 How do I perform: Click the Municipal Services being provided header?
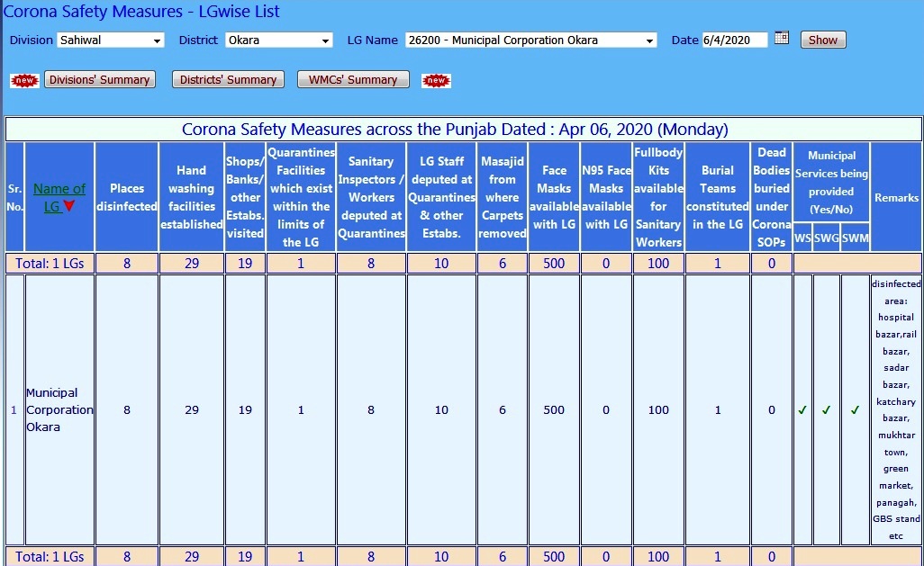[x=831, y=183]
